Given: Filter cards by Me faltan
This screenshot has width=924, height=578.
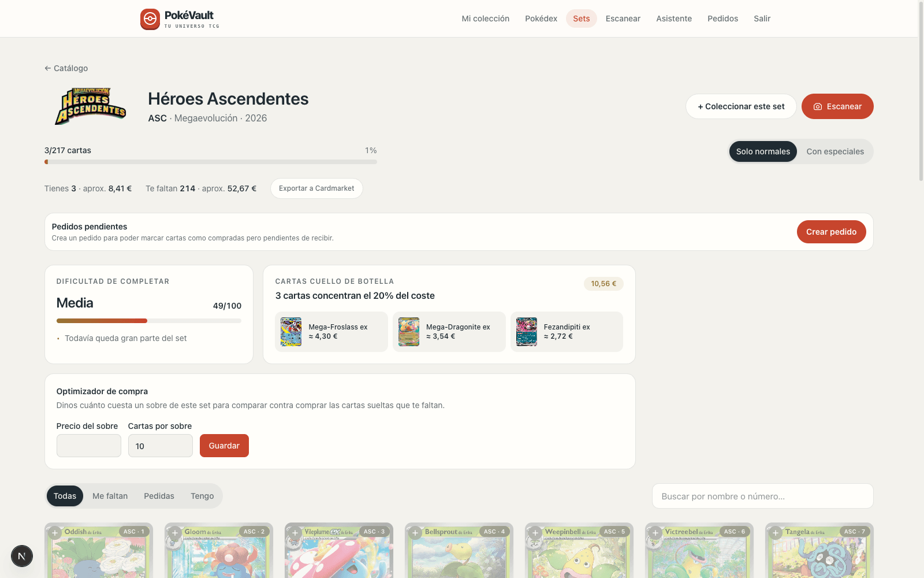Looking at the screenshot, I should click(110, 496).
